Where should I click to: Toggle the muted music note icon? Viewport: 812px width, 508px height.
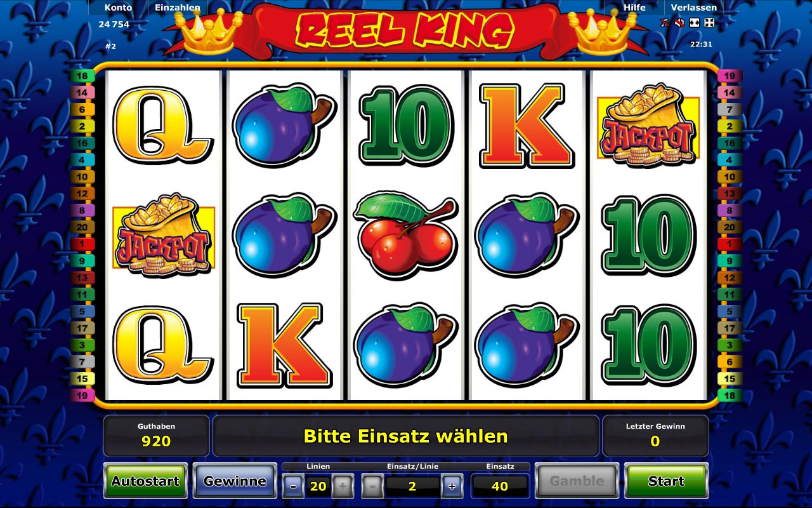pyautogui.click(x=664, y=23)
